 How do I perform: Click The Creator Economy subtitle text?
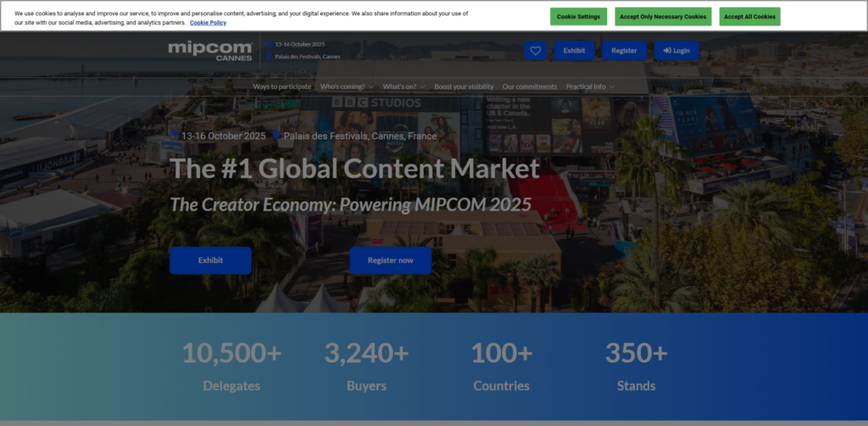pos(350,205)
